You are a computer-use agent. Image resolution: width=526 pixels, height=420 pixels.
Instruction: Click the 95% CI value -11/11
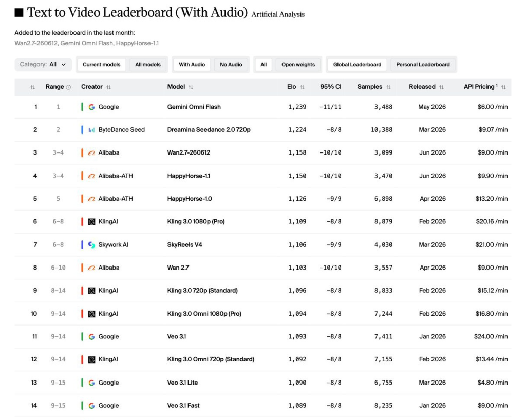click(x=330, y=107)
